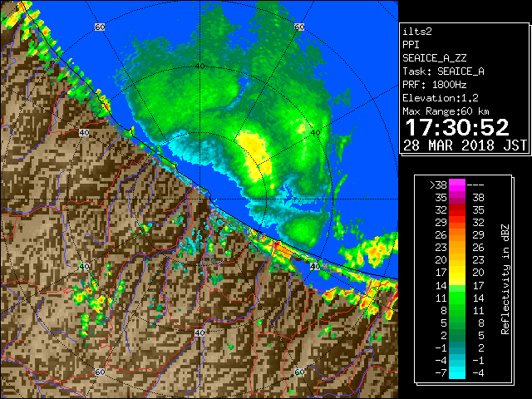Click the timestamp '17:30:52'
Image resolution: width=532 pixels, height=399 pixels.
[457, 127]
